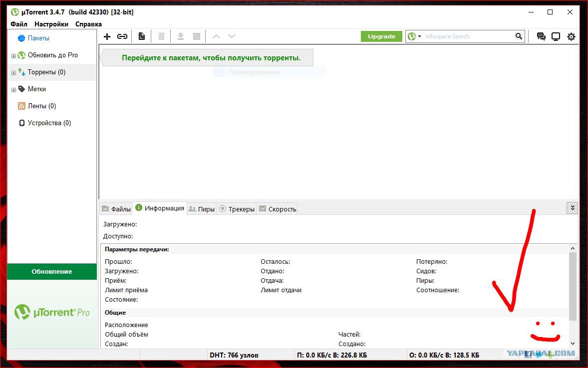588x368 pixels.
Task: Click the Торренты arrows icon
Action: click(x=21, y=72)
